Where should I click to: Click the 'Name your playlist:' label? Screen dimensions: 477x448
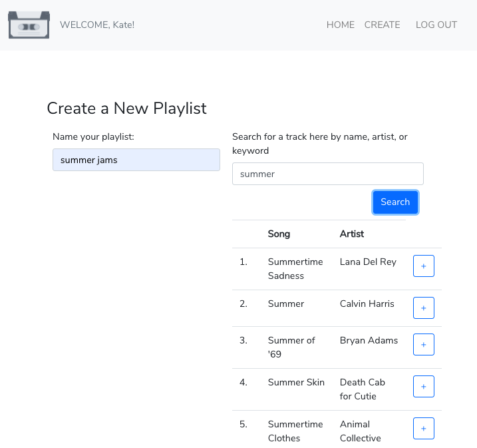(x=93, y=136)
